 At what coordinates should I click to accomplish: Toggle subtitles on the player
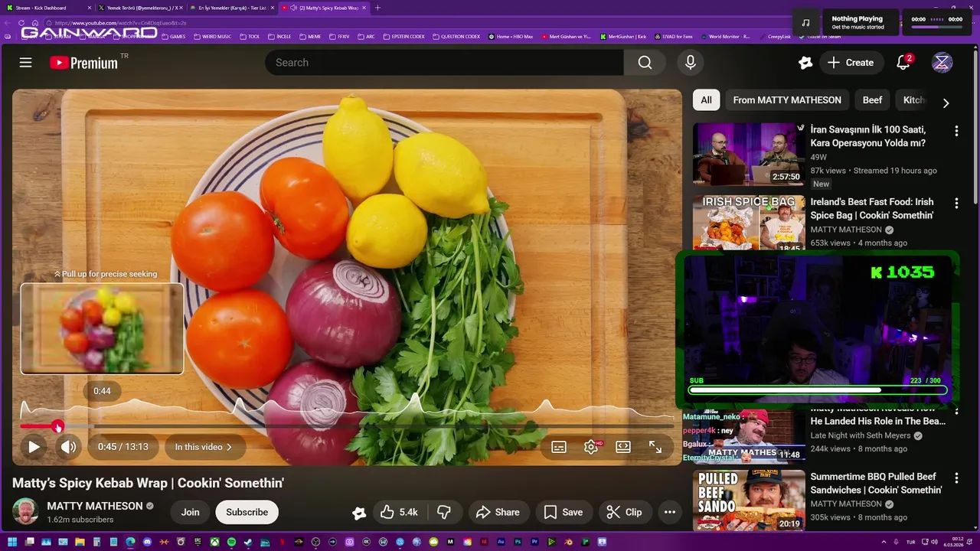pos(559,447)
